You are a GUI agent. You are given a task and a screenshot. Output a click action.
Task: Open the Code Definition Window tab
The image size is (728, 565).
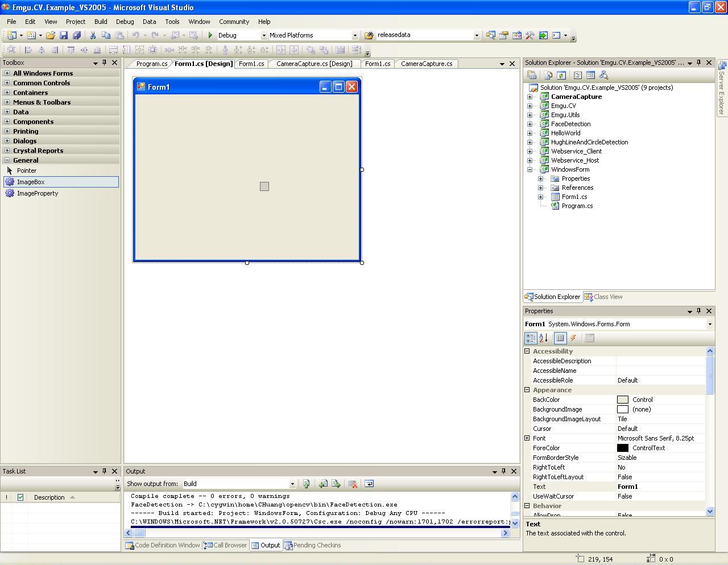click(163, 545)
